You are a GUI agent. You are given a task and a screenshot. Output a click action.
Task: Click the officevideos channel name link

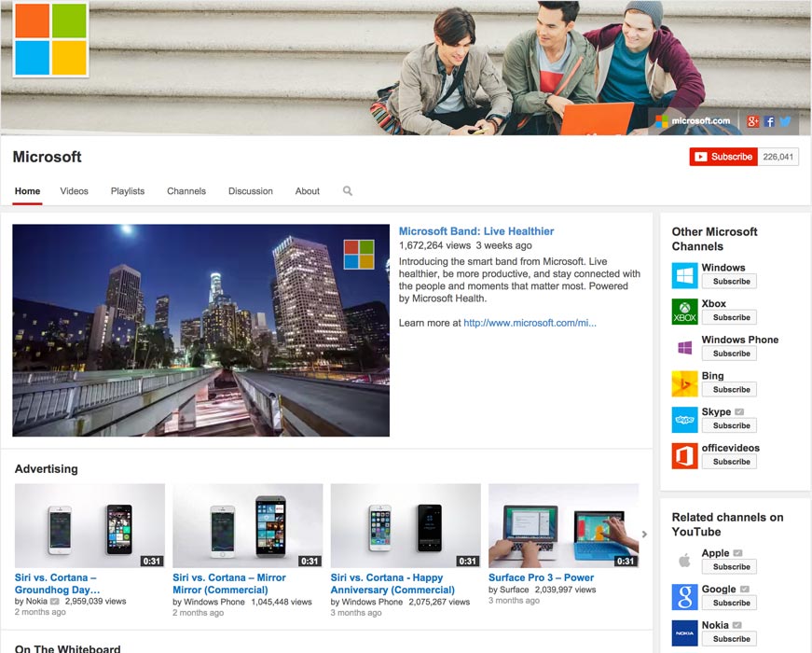coord(731,448)
